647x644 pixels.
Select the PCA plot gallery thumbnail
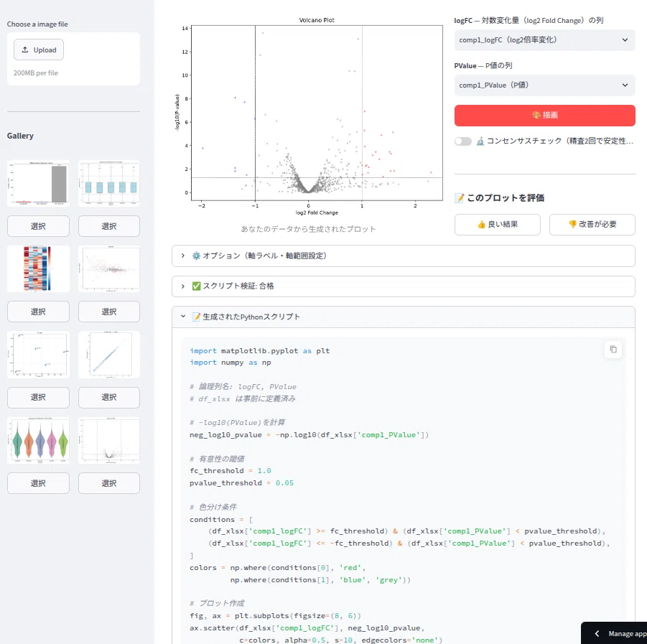(x=38, y=355)
